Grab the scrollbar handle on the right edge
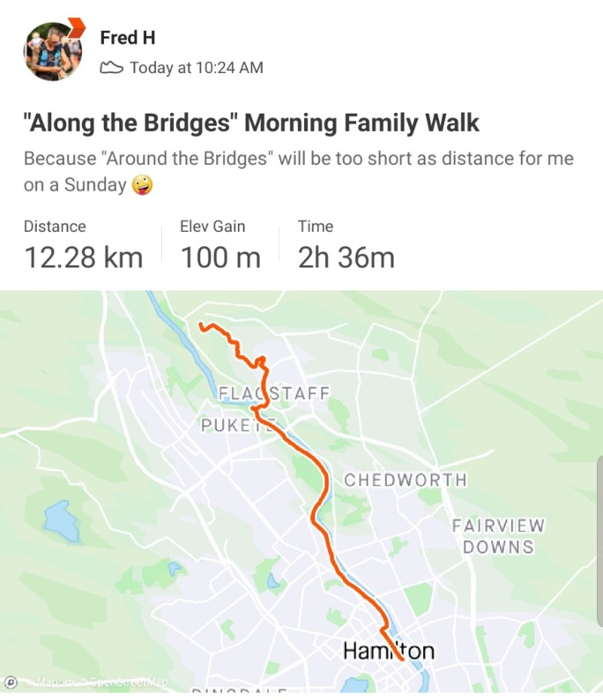The width and height of the screenshot is (603, 700). click(x=599, y=542)
